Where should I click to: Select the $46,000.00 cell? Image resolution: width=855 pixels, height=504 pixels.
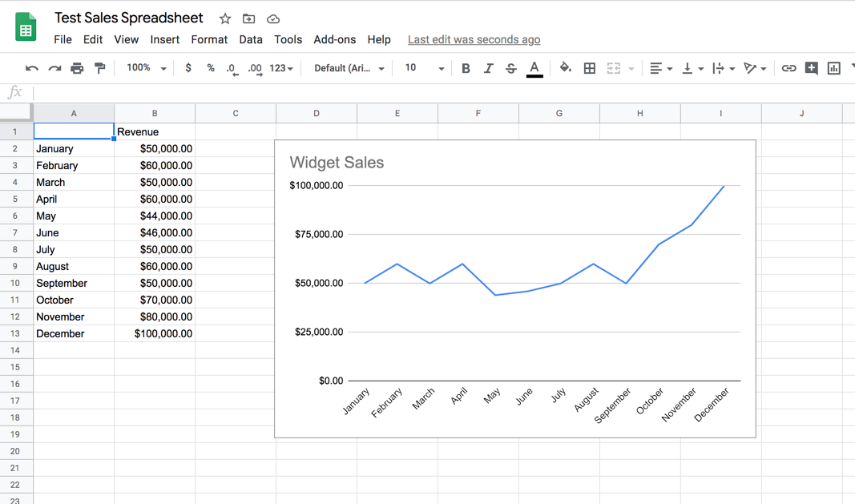coord(155,233)
